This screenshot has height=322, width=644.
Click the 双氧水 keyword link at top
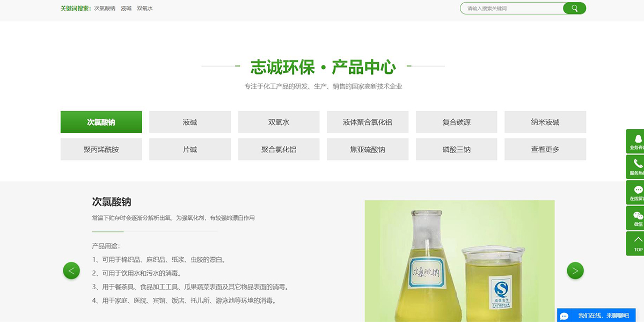tap(145, 8)
